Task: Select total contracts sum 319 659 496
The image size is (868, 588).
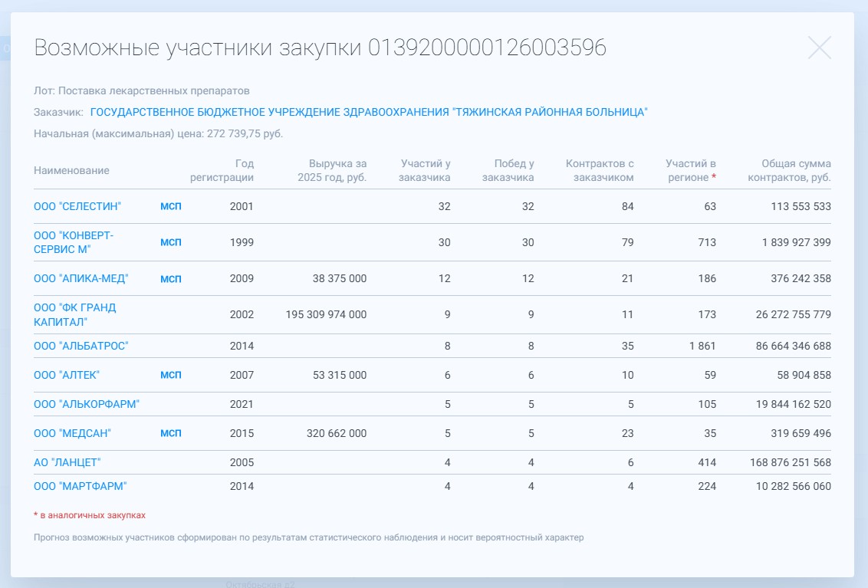Action: pyautogui.click(x=801, y=434)
